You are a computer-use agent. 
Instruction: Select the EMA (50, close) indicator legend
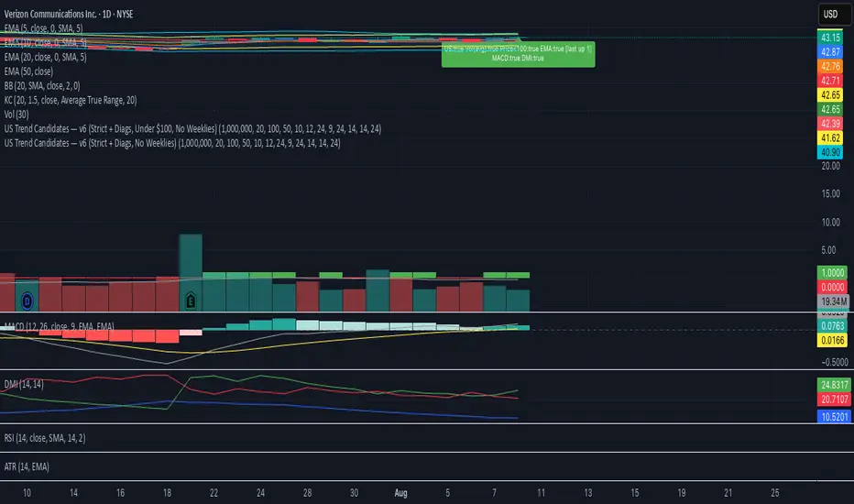[x=28, y=71]
